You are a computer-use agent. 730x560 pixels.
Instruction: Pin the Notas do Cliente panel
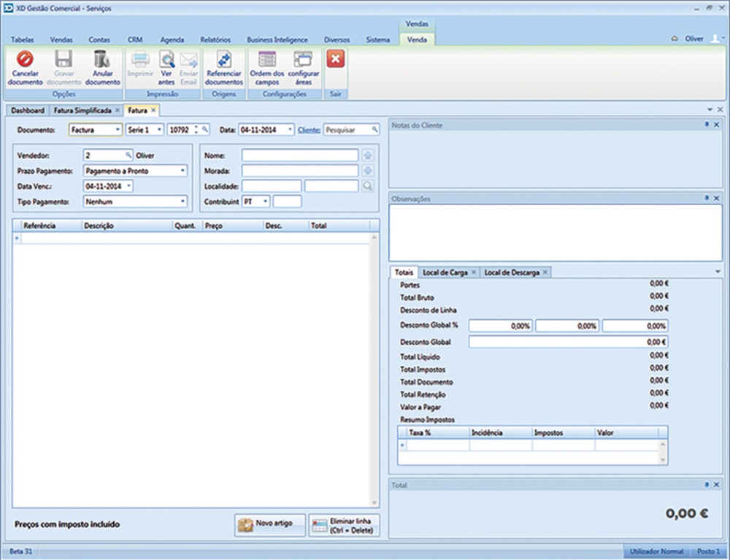click(707, 126)
